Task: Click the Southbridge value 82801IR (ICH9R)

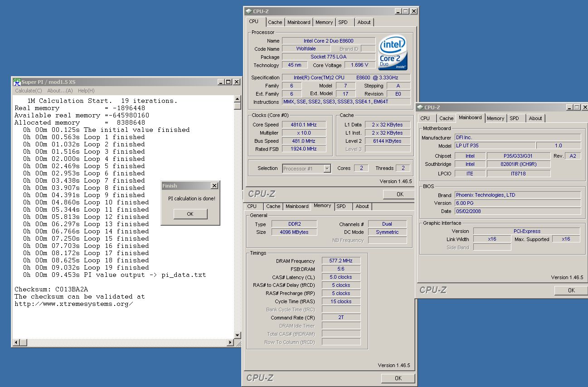Action: pyautogui.click(x=519, y=164)
